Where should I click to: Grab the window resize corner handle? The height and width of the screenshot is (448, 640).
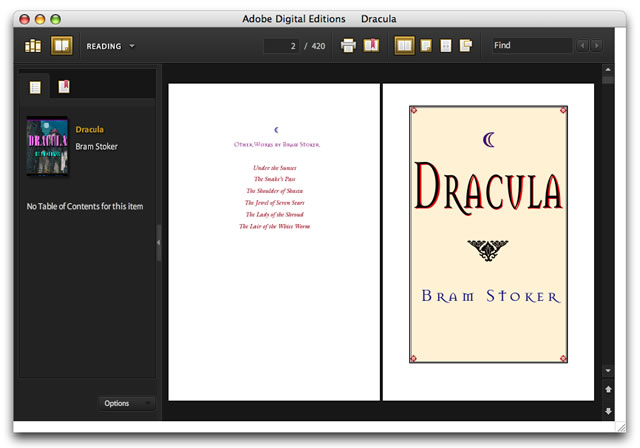point(621,427)
